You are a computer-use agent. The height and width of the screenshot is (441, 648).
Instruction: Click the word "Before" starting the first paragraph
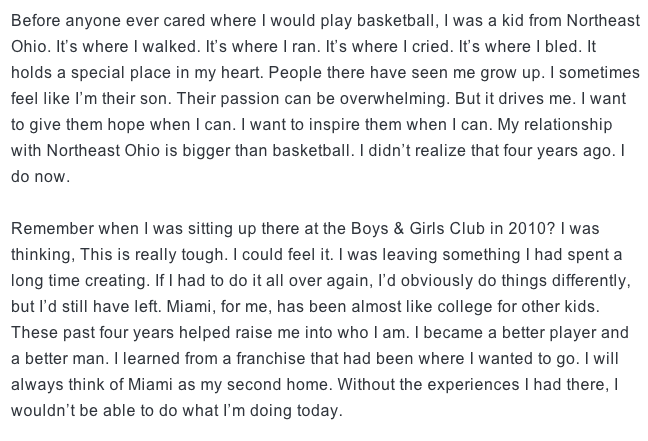point(36,21)
